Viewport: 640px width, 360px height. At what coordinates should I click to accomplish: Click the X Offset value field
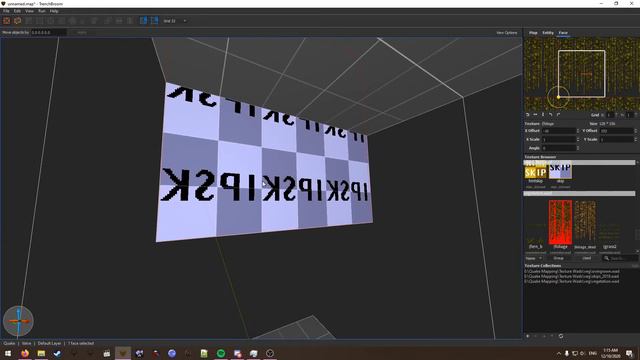pyautogui.click(x=558, y=131)
